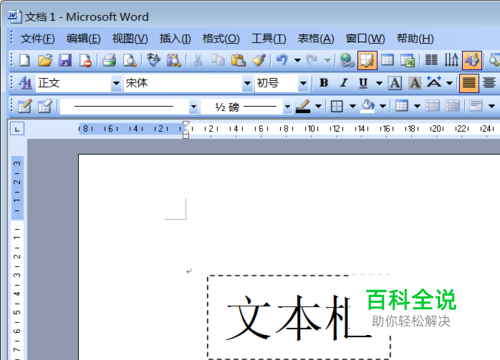Expand the Font Size dropdown showing 初号

point(303,83)
